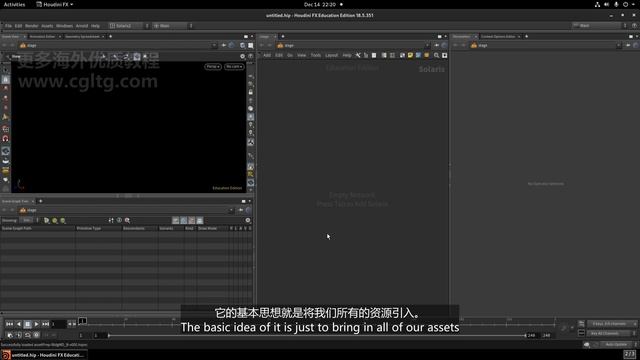Switch to the Geometry Spreadsheet tab
Image resolution: width=640 pixels, height=360 pixels.
[x=82, y=36]
